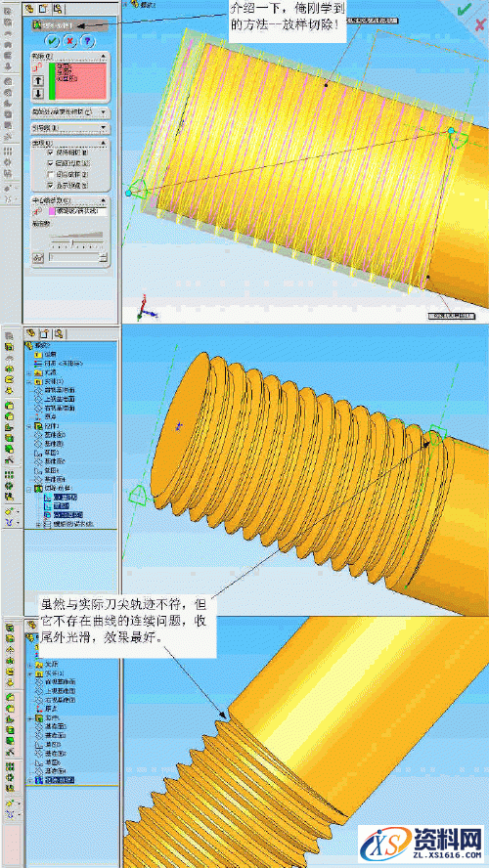Open dropdown arrow beside last middle toolbar icon

(x=18, y=522)
